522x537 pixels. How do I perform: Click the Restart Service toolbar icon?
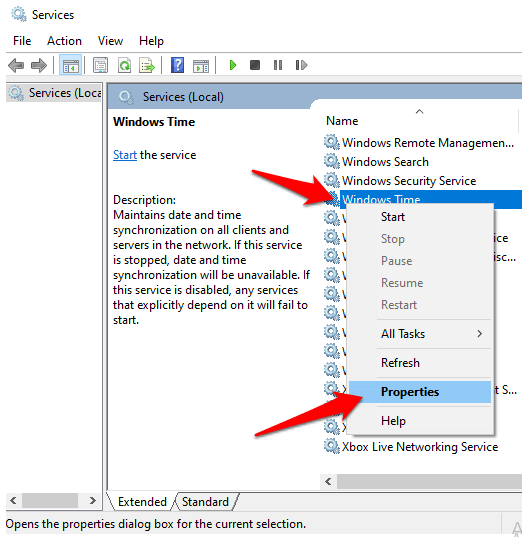301,65
